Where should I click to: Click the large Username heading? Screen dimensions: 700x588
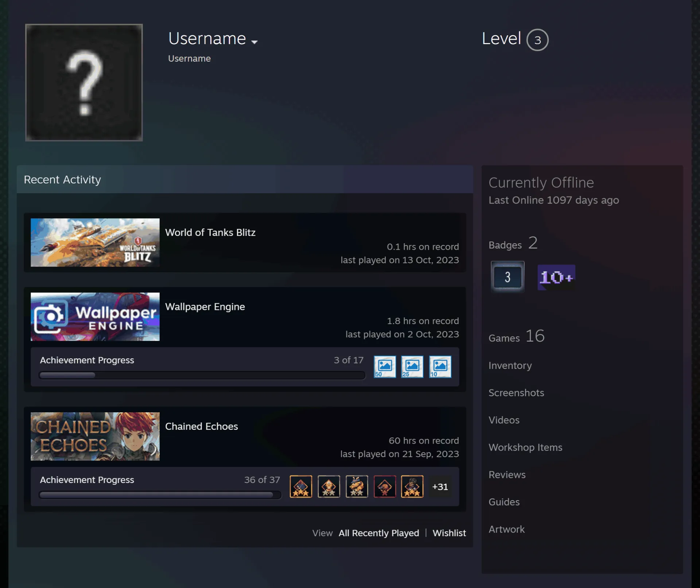(207, 39)
